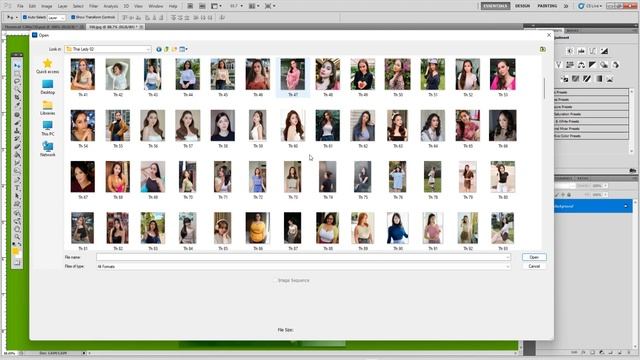The height and width of the screenshot is (360, 640).
Task: Add a Vibrance adjustment layer
Action: pyautogui.click(x=558, y=65)
